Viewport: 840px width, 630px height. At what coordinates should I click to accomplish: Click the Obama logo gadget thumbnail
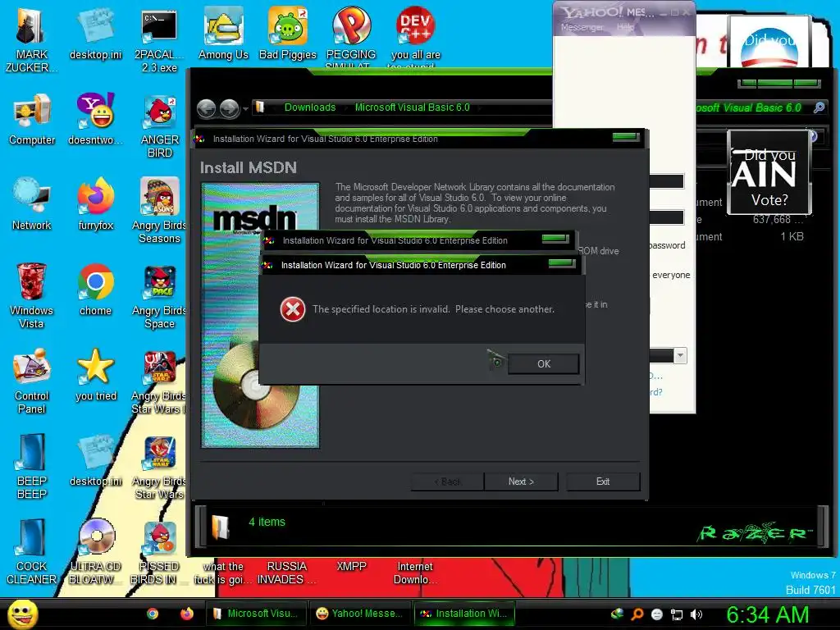click(x=769, y=43)
